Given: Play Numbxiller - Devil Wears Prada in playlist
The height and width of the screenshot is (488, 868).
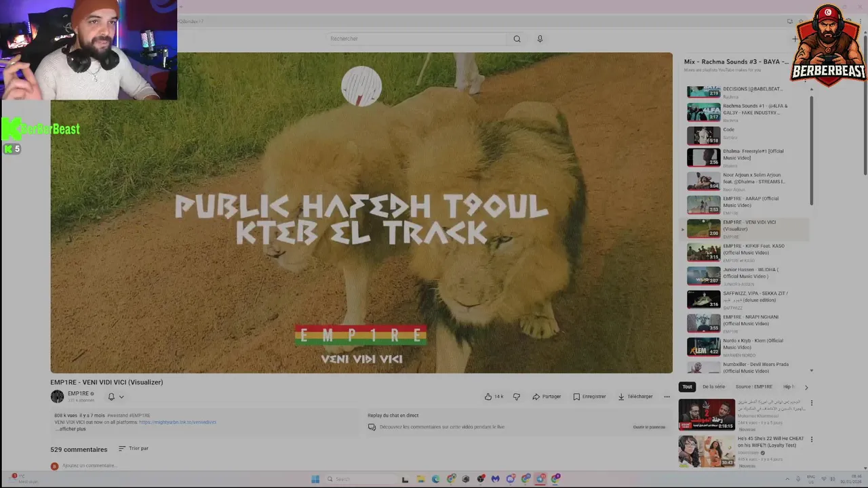Looking at the screenshot, I should click(x=746, y=367).
